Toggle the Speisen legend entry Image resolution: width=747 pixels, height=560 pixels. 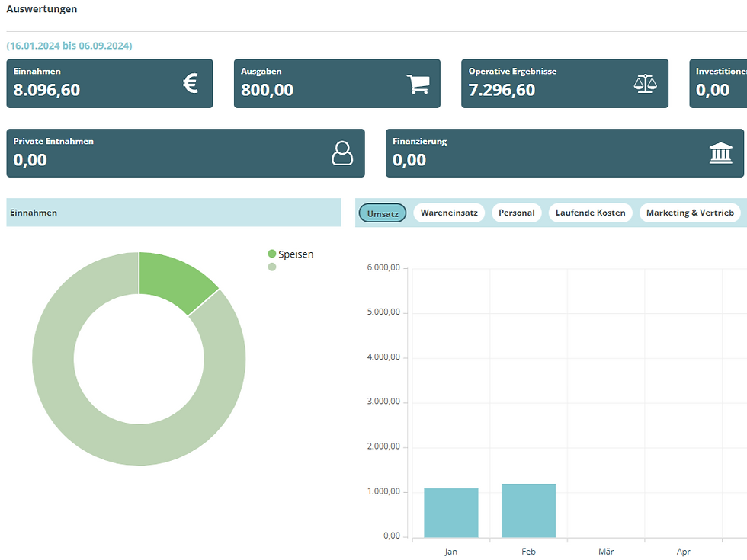click(x=290, y=254)
